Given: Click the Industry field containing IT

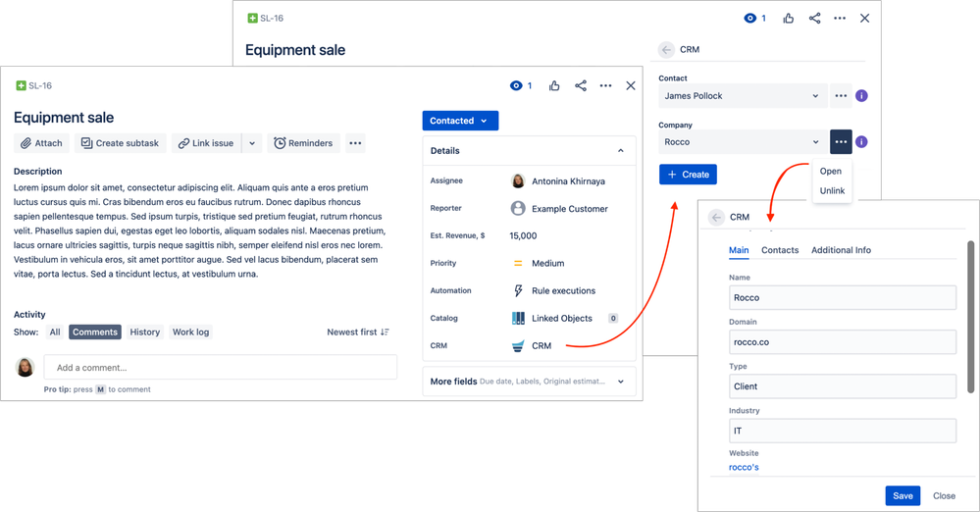Looking at the screenshot, I should (843, 431).
